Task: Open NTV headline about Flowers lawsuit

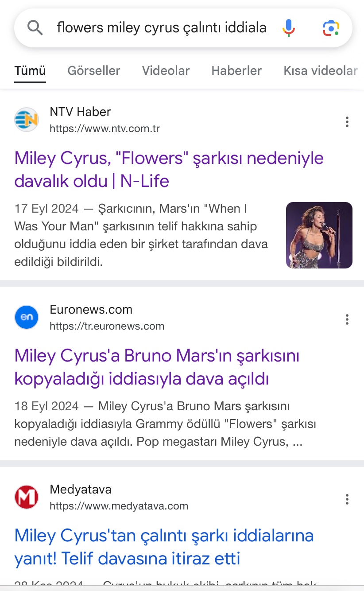Action: (x=169, y=169)
